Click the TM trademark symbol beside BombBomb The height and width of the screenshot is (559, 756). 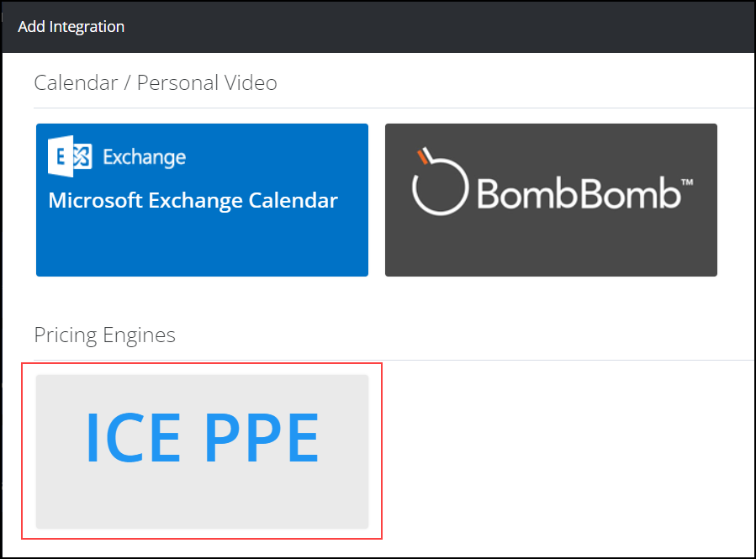[x=687, y=182]
